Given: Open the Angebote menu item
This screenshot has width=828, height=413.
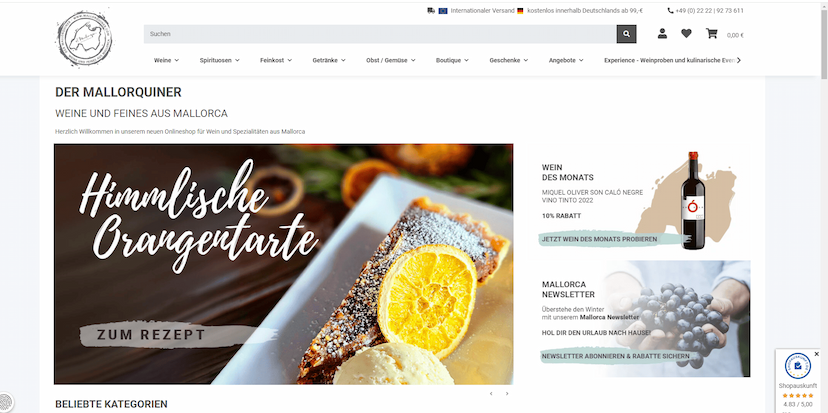Looking at the screenshot, I should [x=566, y=60].
